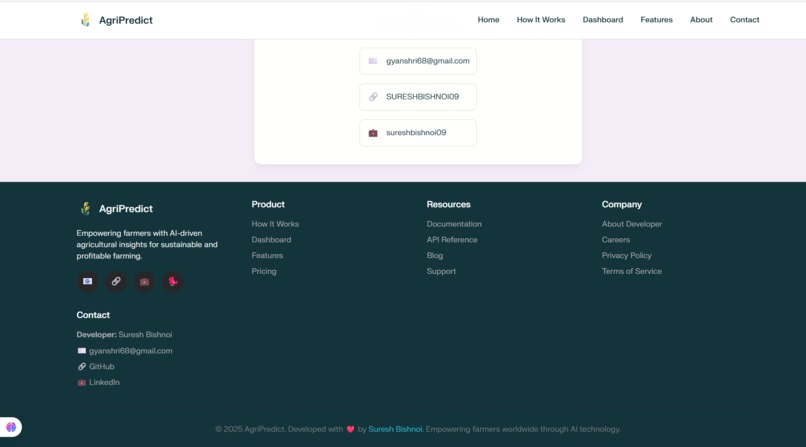Open Contact in top navigation

744,20
